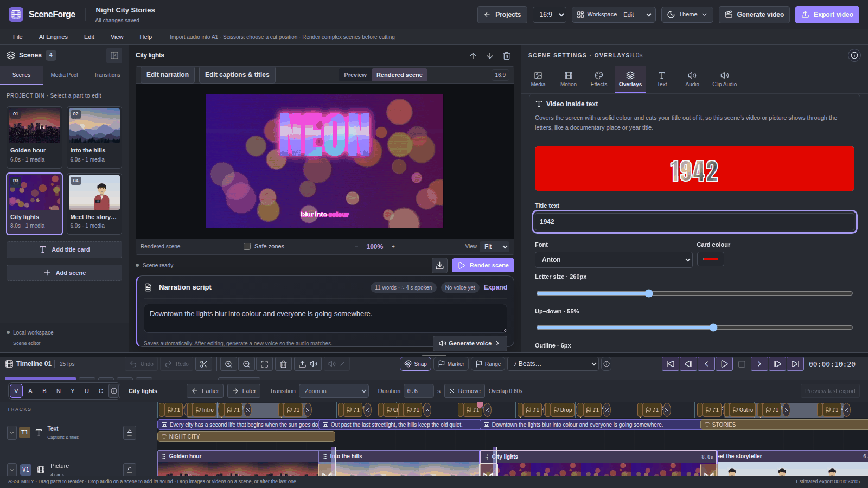The image size is (868, 488).
Task: Jump to the timeline end
Action: click(x=795, y=364)
